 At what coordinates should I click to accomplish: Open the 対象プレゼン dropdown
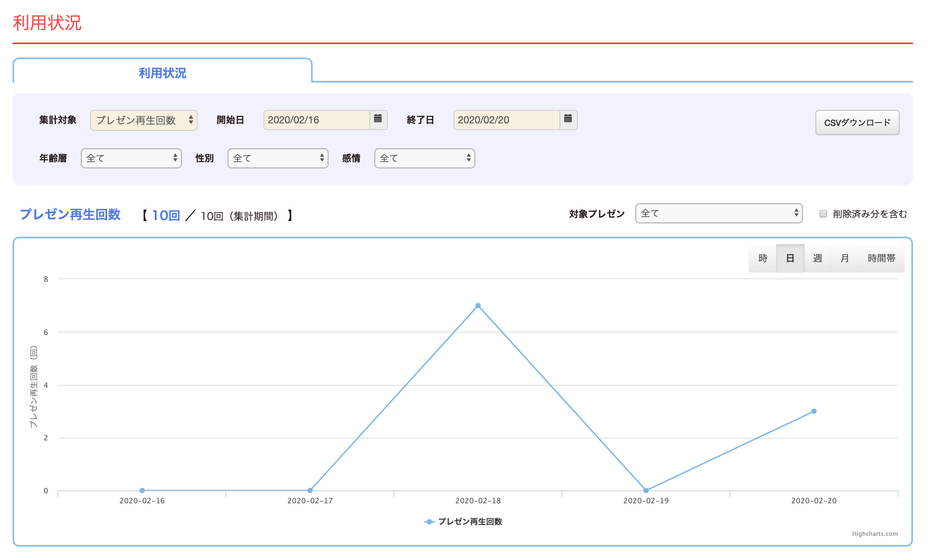coord(719,213)
